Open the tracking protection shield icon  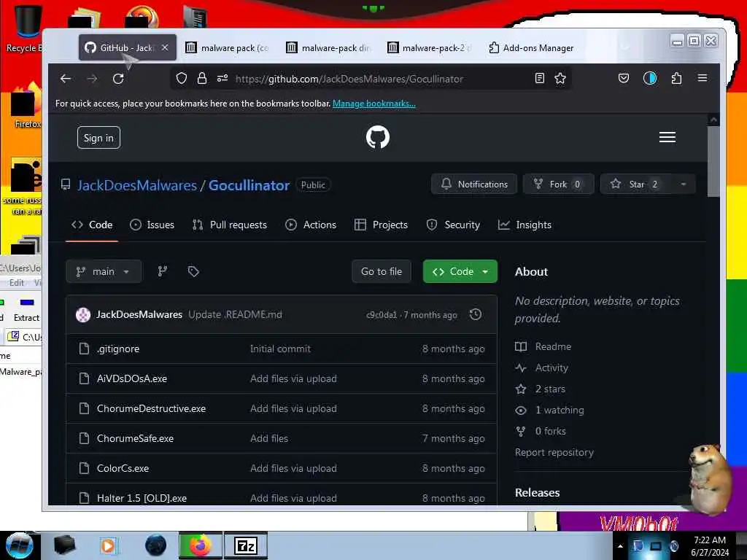pyautogui.click(x=182, y=79)
